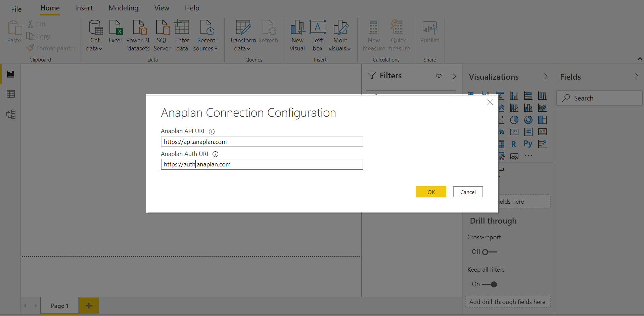Open Model view in left sidebar
The height and width of the screenshot is (316, 644).
pyautogui.click(x=11, y=114)
